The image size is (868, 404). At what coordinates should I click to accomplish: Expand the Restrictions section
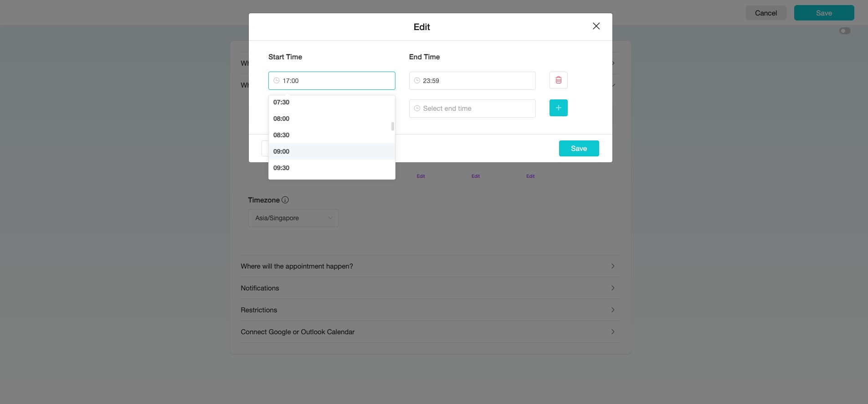[x=430, y=310]
